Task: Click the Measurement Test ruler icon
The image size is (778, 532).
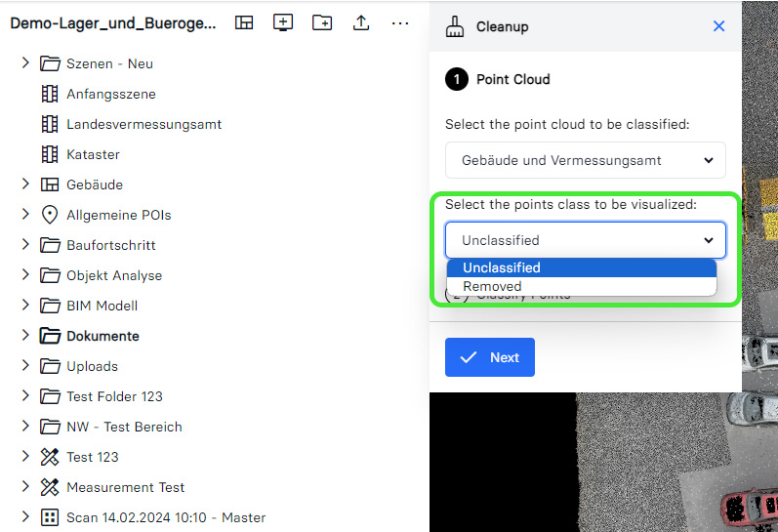Action: [50, 487]
